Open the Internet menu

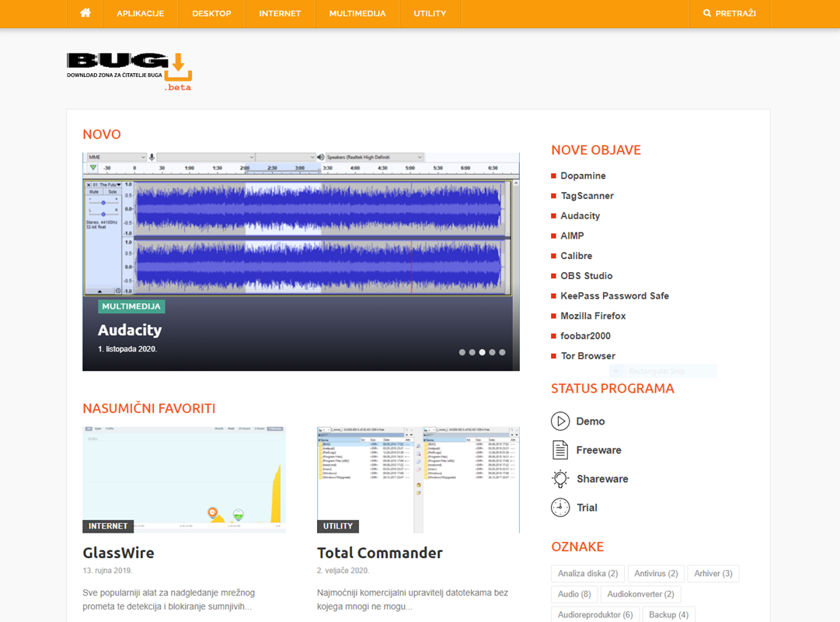coord(281,13)
